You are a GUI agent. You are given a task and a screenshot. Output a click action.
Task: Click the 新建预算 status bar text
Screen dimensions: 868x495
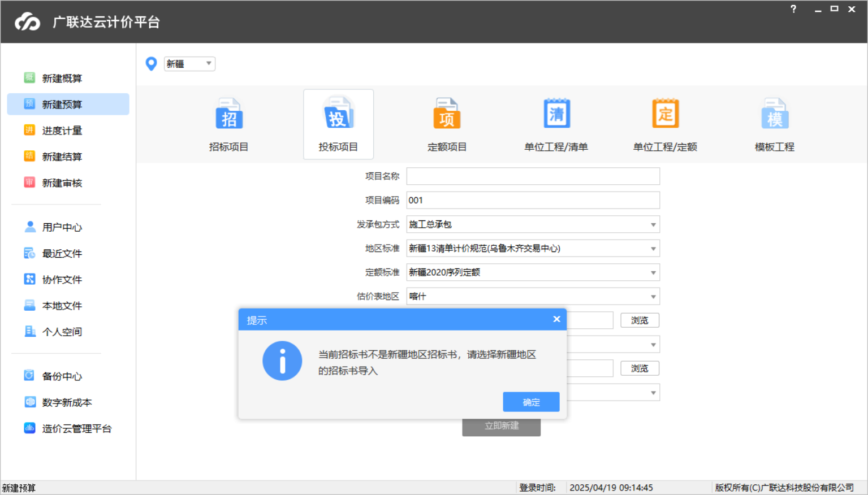pyautogui.click(x=19, y=488)
